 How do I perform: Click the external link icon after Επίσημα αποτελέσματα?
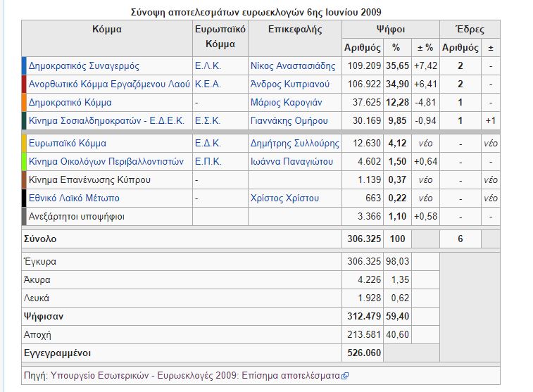coord(345,376)
